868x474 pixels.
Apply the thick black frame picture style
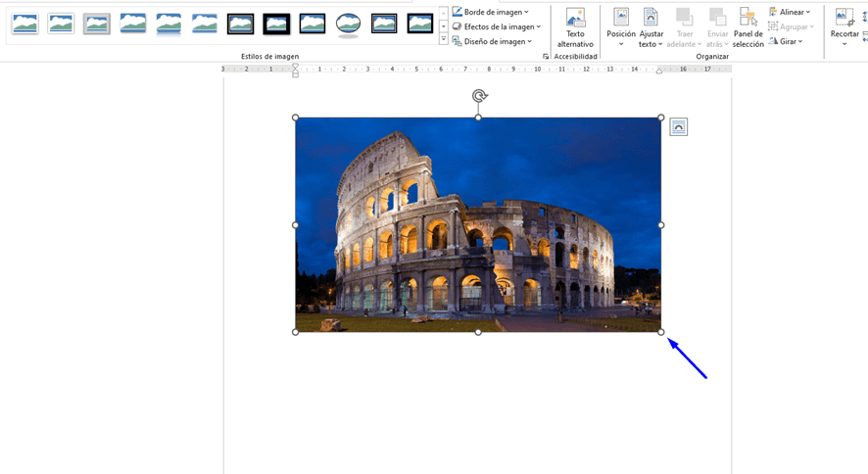pyautogui.click(x=276, y=24)
